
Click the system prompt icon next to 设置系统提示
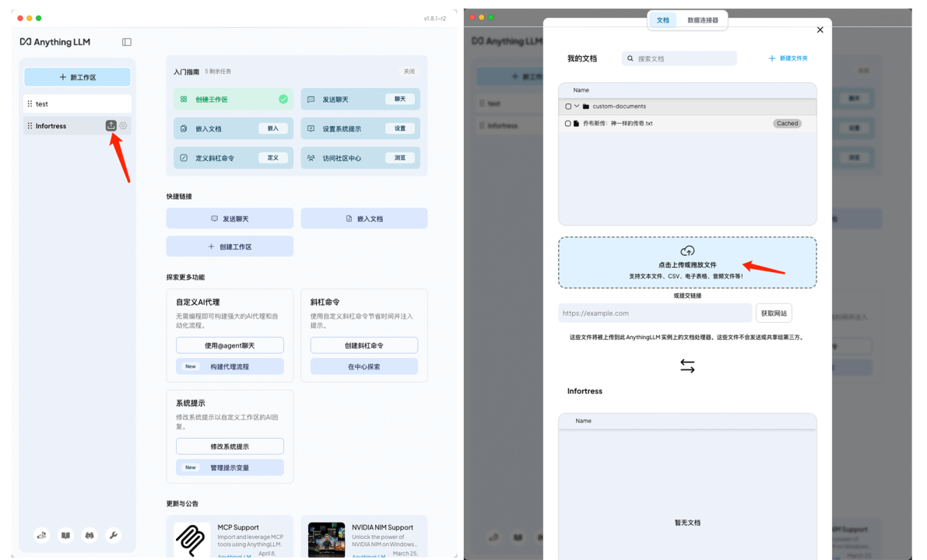point(311,128)
